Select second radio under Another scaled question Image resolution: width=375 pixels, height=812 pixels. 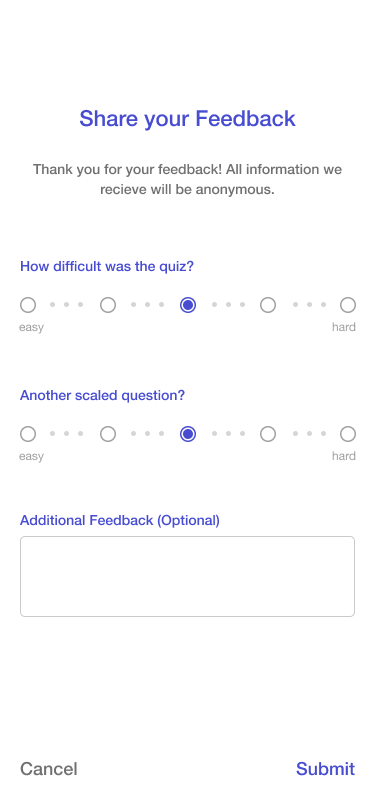point(108,434)
